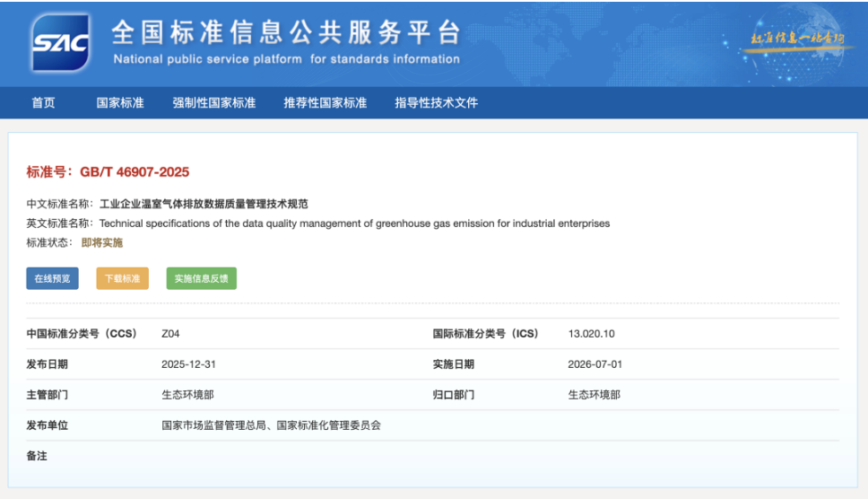Click the standard number GB/T 46907-2025
868x499 pixels.
(x=135, y=172)
